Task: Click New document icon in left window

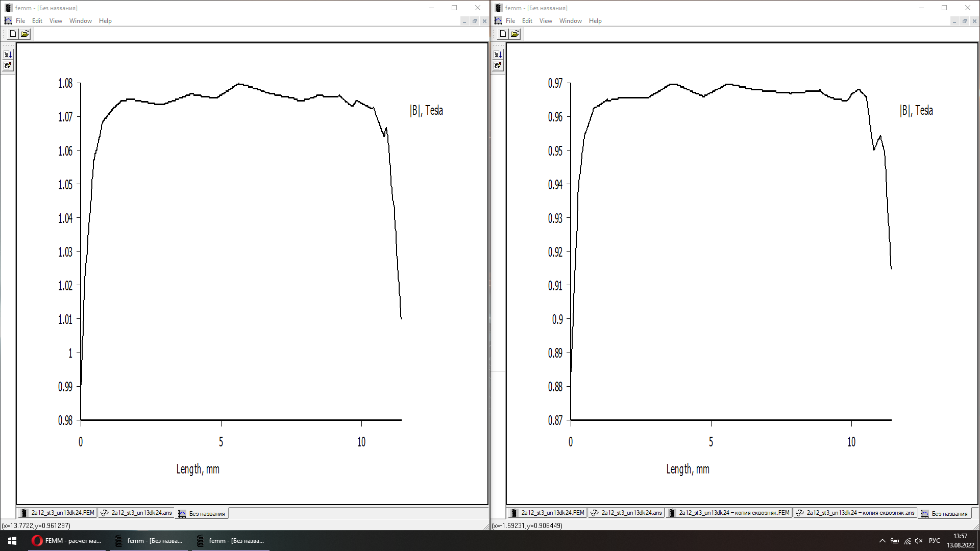Action: click(x=13, y=34)
